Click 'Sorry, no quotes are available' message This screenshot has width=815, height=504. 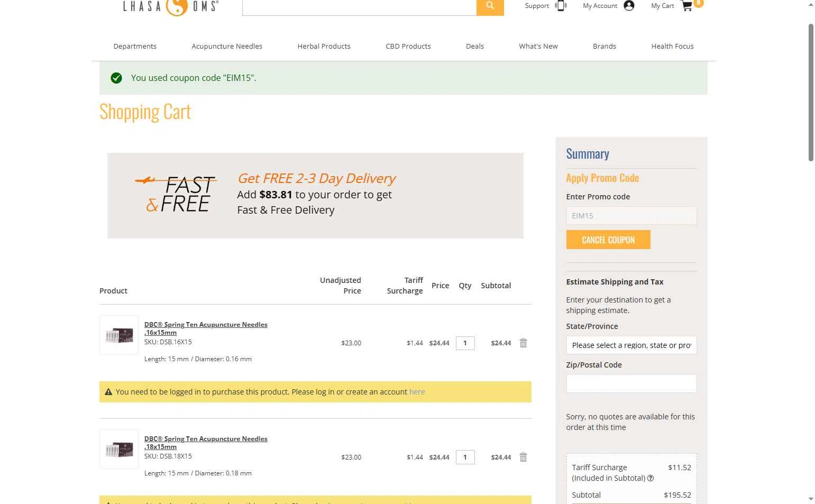coord(630,422)
